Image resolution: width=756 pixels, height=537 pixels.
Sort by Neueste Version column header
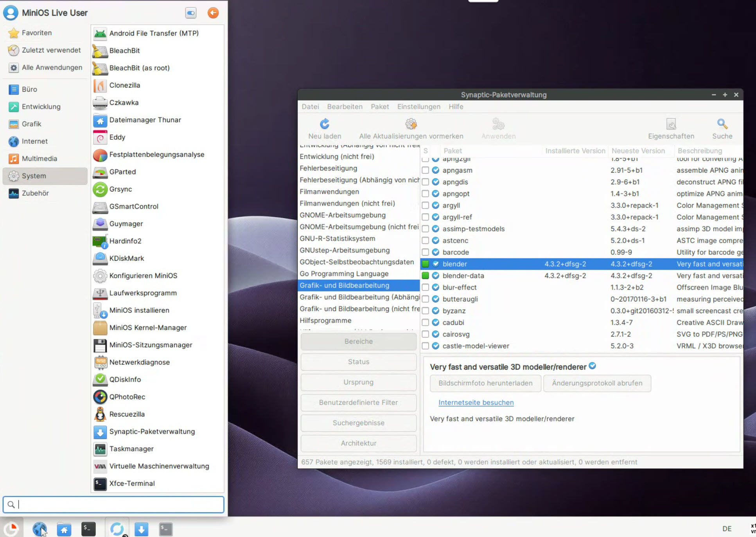point(638,151)
